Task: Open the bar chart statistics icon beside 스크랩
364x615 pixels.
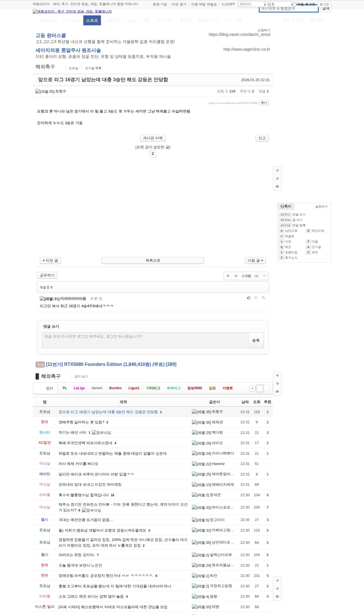Action: 256,276
